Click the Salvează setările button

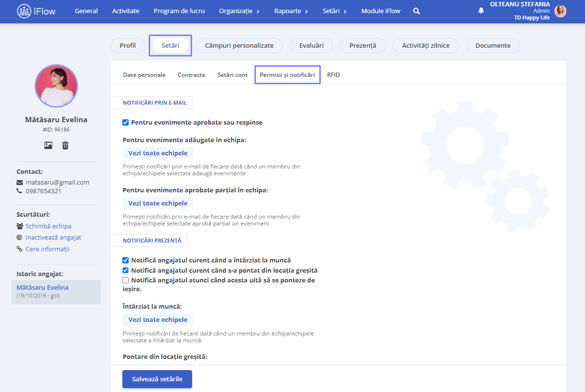[x=157, y=379]
